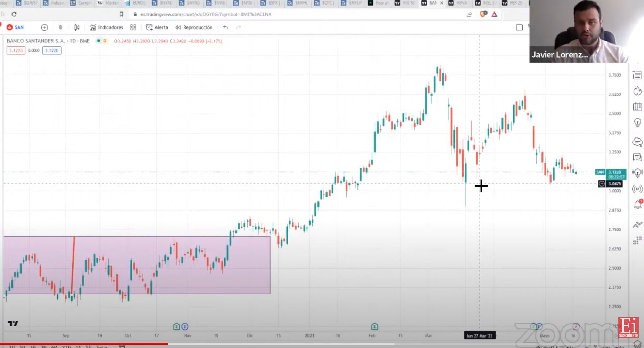The height and width of the screenshot is (348, 644).
Task: Open the Indicadores menu
Action: pos(106,27)
